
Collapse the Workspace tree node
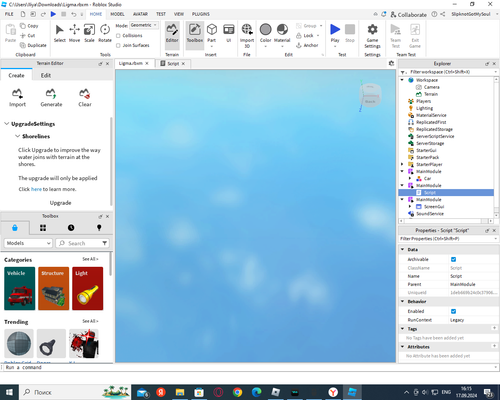402,80
